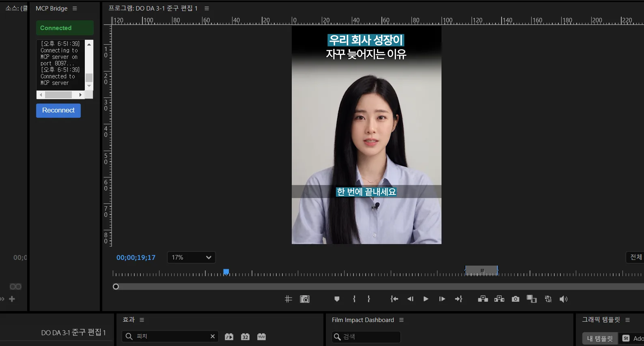Select My Templates (내 템플릿) tab
The height and width of the screenshot is (346, 644).
click(x=600, y=338)
